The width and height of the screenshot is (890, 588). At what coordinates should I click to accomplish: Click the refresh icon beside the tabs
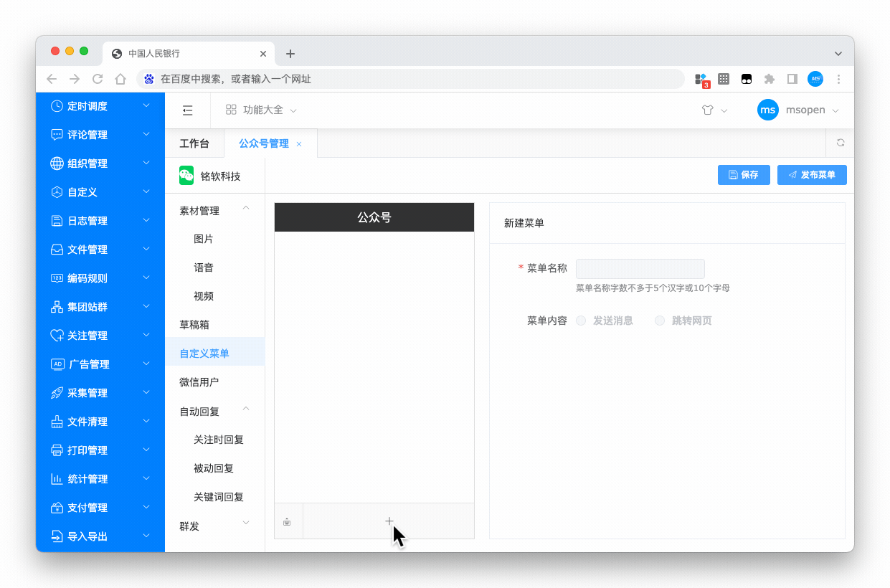click(x=840, y=143)
